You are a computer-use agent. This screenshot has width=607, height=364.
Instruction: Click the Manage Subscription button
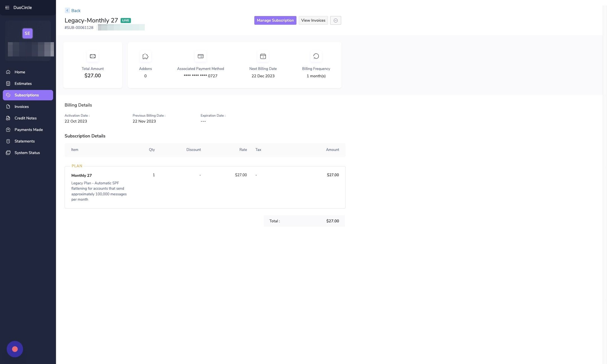tap(275, 21)
